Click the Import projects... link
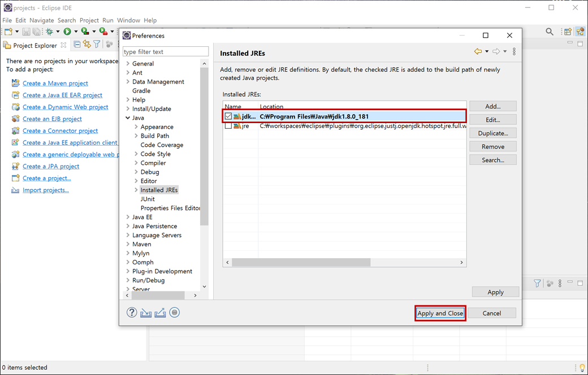588x375 pixels. click(45, 190)
